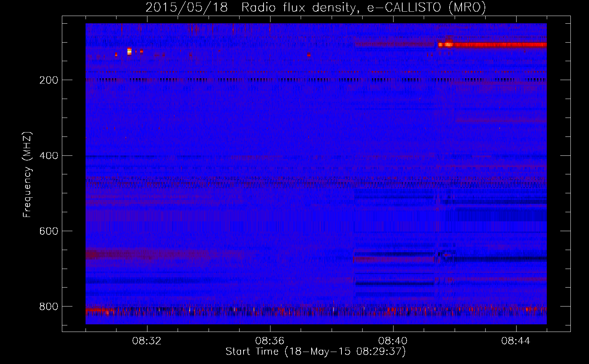
Task: Click the 08:36 time tick label
Action: 270,341
